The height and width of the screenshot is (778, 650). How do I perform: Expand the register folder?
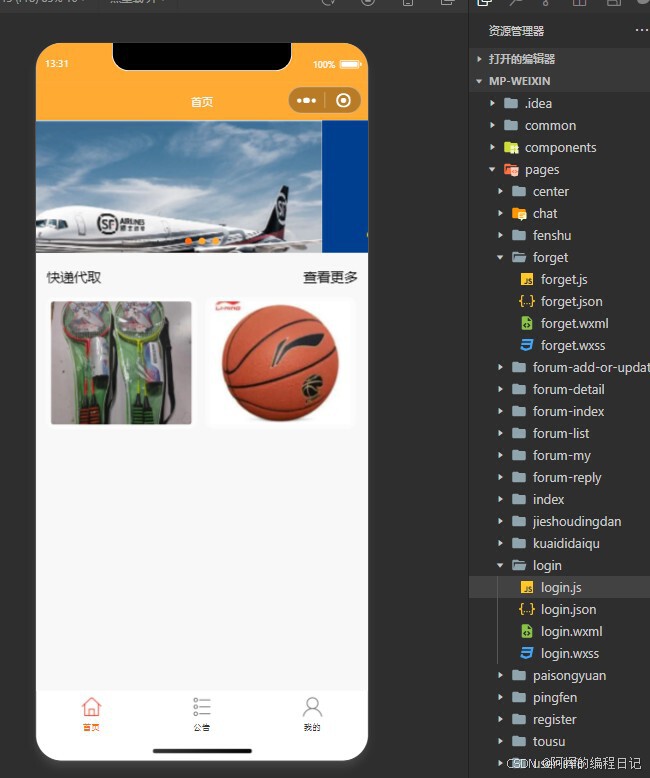point(559,719)
